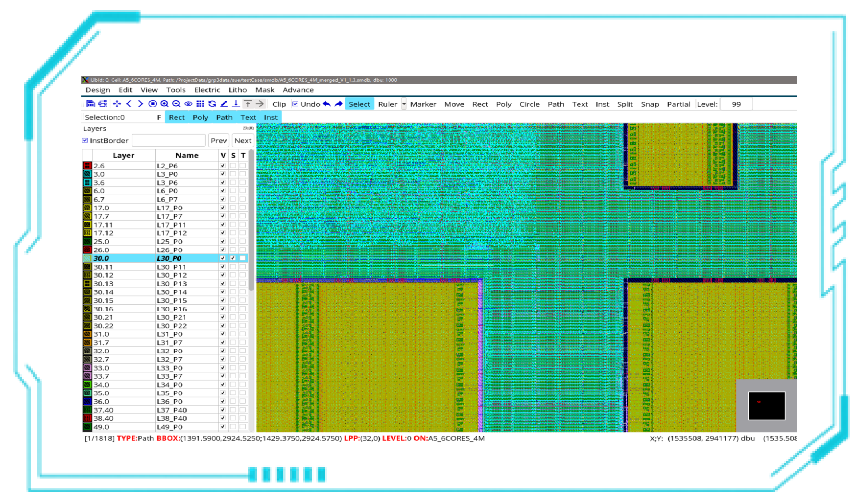Image resolution: width=857 pixels, height=504 pixels.
Task: Click the zoom out magnifier icon
Action: coord(176,104)
